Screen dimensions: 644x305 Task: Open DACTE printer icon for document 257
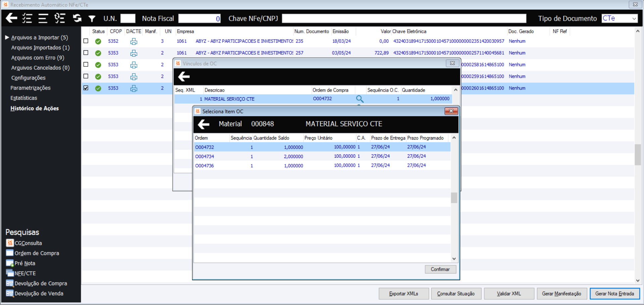click(134, 53)
